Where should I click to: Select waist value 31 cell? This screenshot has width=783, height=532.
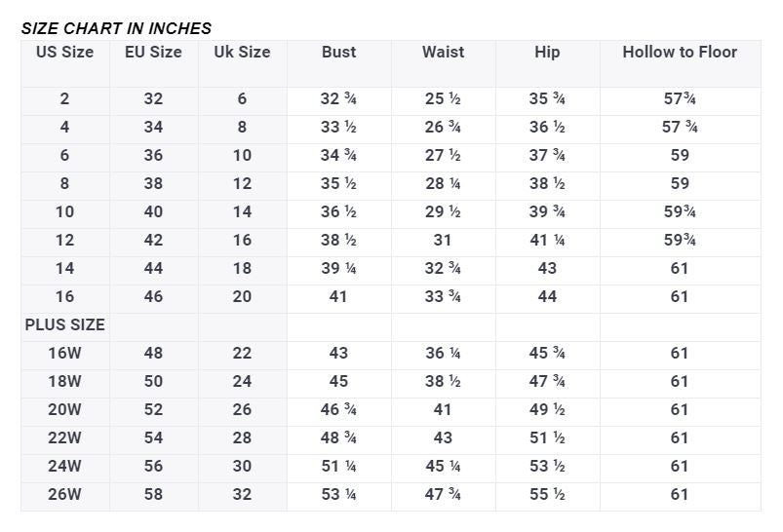(443, 241)
